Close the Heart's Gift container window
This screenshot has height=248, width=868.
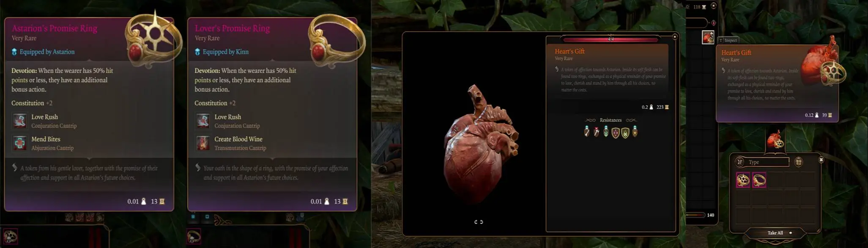click(x=821, y=160)
